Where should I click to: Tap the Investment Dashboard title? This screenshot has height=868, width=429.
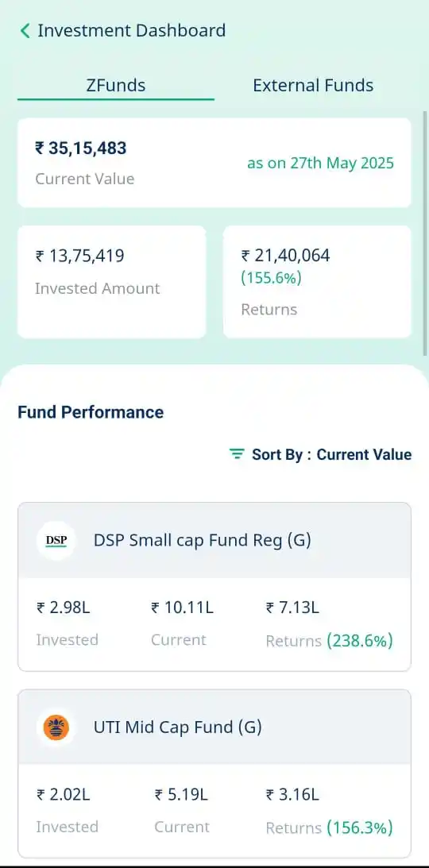click(x=131, y=30)
